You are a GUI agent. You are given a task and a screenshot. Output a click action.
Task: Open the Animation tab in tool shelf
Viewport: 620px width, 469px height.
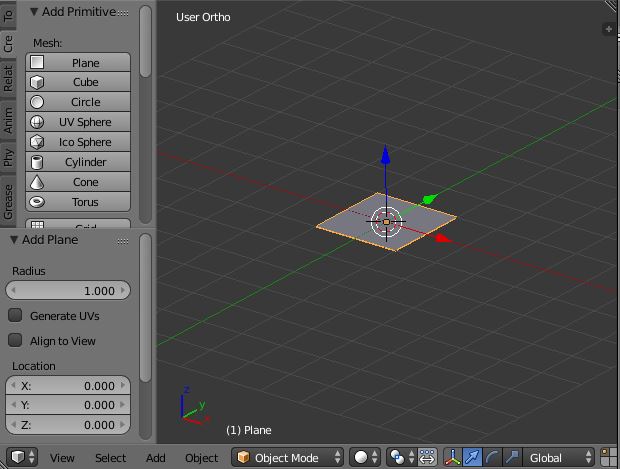(x=8, y=119)
